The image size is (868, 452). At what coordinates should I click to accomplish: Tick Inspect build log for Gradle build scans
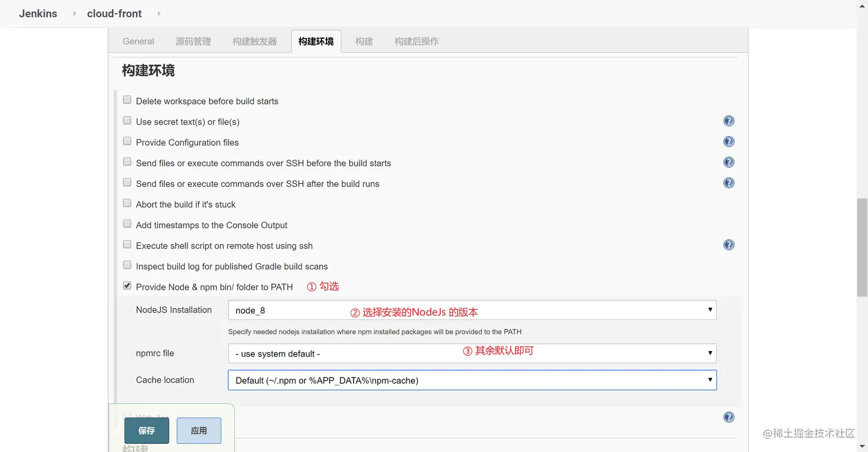pyautogui.click(x=127, y=265)
